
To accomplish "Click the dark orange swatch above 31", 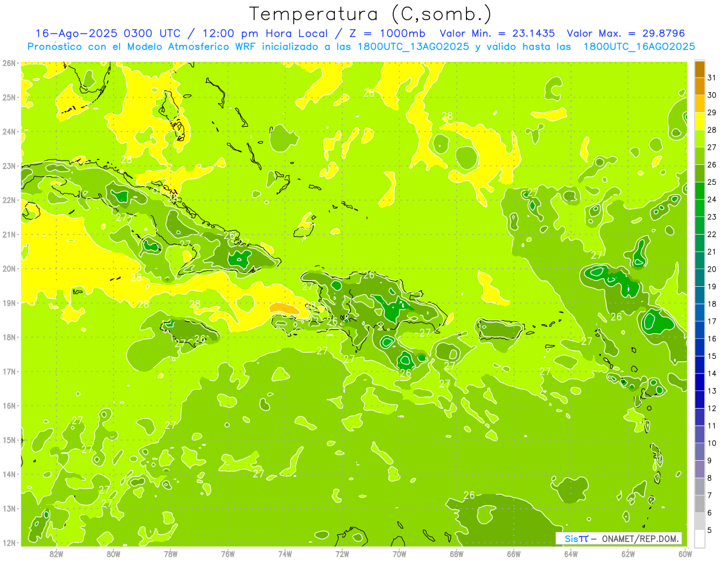I will (699, 69).
